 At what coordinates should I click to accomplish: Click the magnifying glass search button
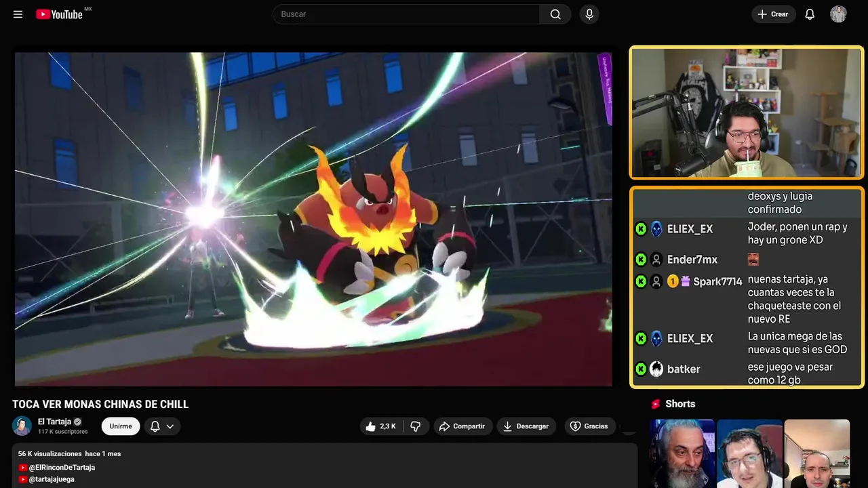click(x=555, y=14)
